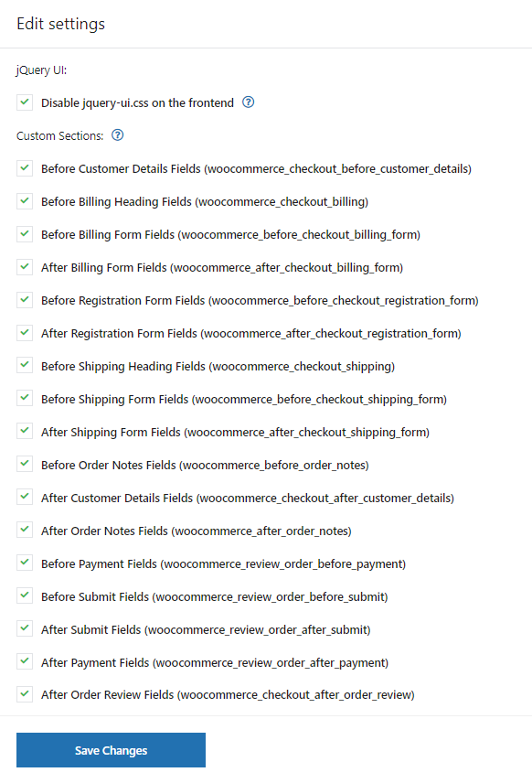532x783 pixels.
Task: Uncheck Before Billing Form Fields option
Action: point(25,234)
